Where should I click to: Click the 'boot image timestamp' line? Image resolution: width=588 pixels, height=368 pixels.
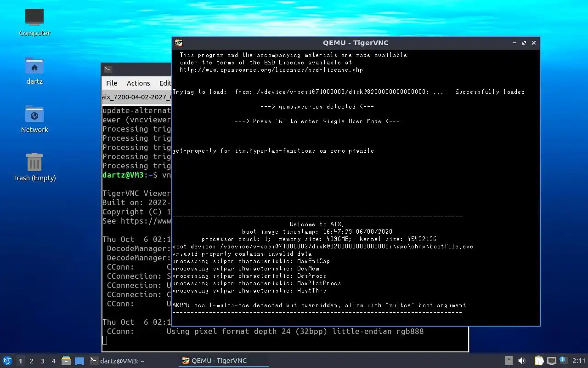click(x=317, y=232)
